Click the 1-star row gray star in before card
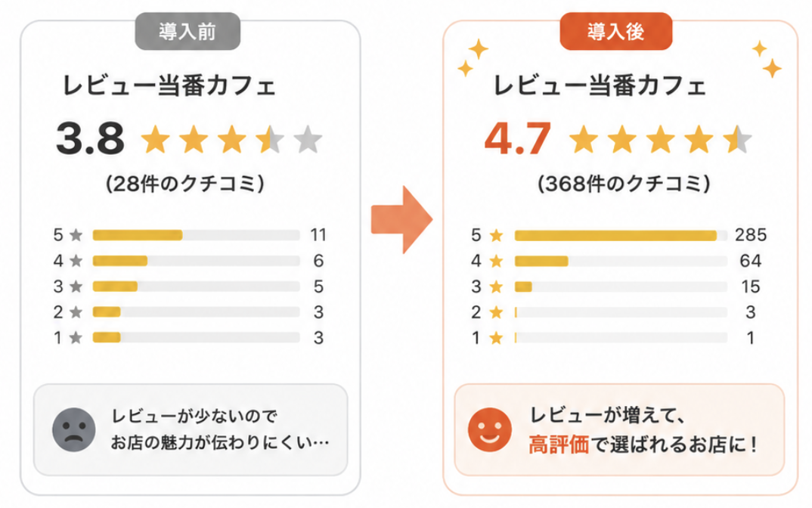This screenshot has width=812, height=508. pyautogui.click(x=76, y=338)
